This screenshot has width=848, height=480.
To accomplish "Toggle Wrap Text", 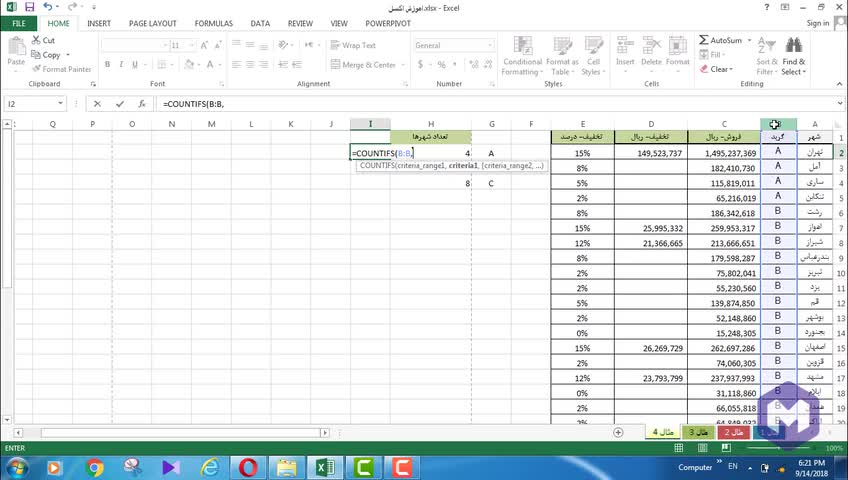I will 353,45.
